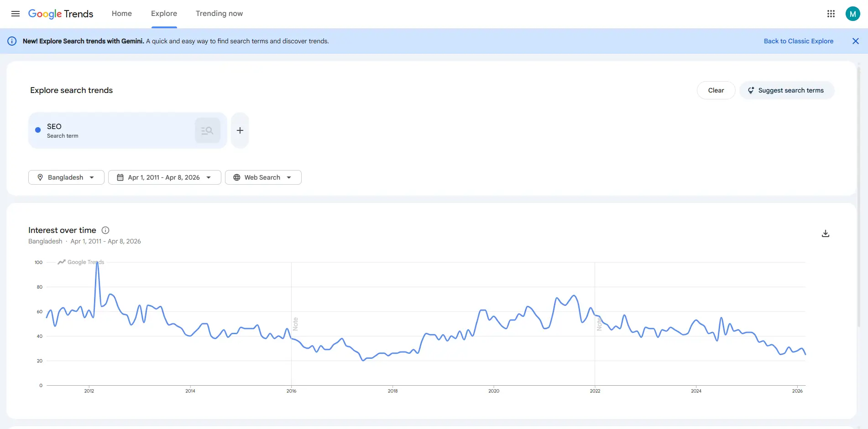Go to the Home tab
The height and width of the screenshot is (429, 868).
click(122, 14)
